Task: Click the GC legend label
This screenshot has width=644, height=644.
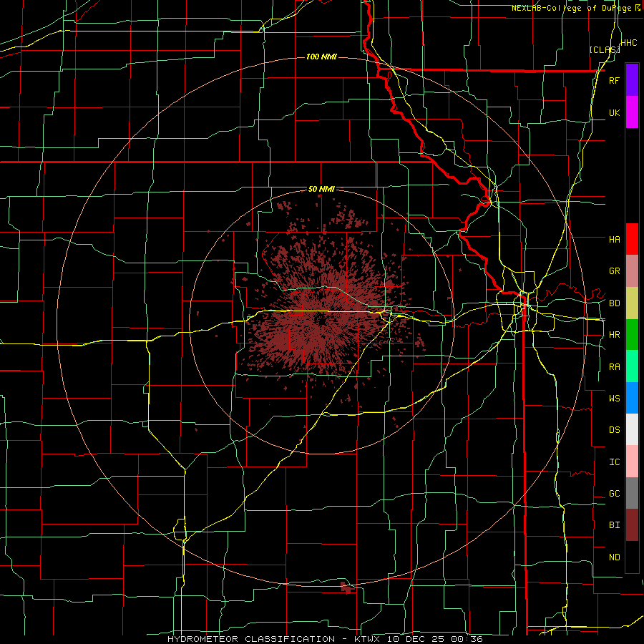Action: tap(614, 494)
